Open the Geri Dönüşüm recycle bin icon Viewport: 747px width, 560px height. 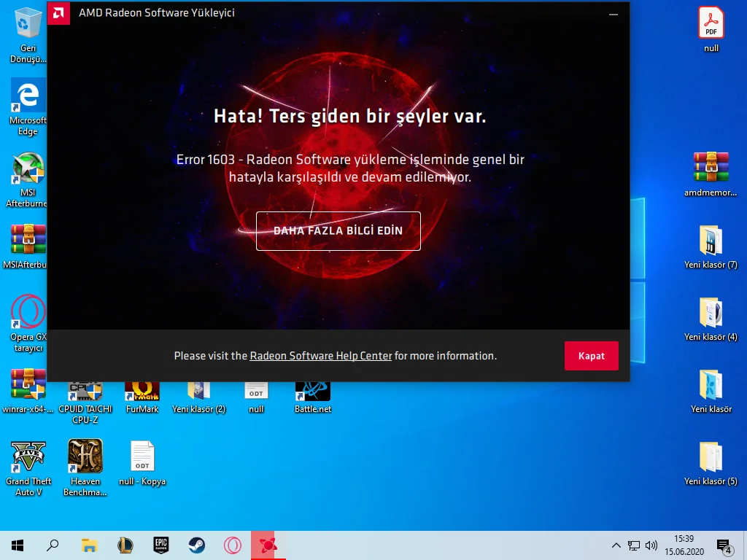(x=28, y=36)
